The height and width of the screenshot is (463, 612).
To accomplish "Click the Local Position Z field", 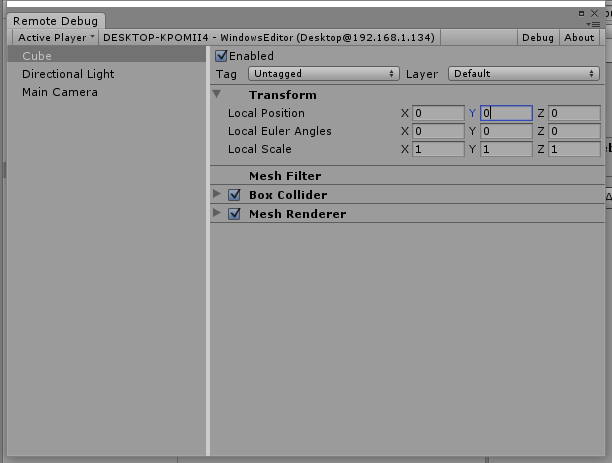I will [x=574, y=113].
